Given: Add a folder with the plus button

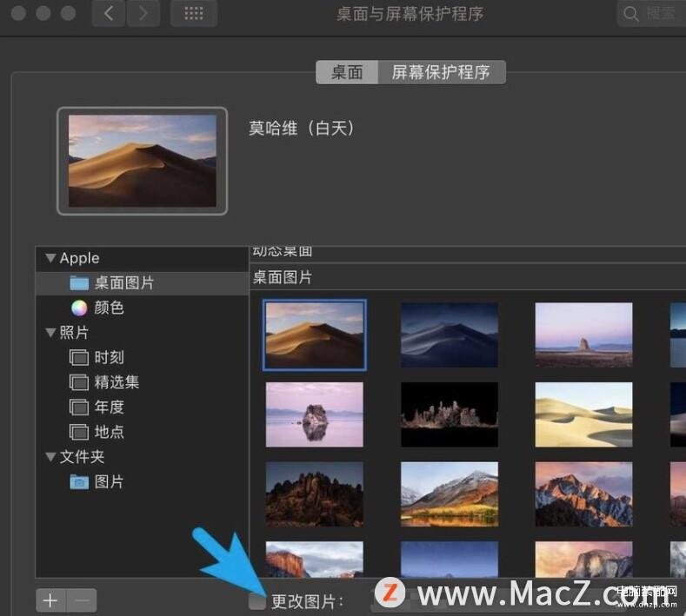Looking at the screenshot, I should tap(50, 600).
